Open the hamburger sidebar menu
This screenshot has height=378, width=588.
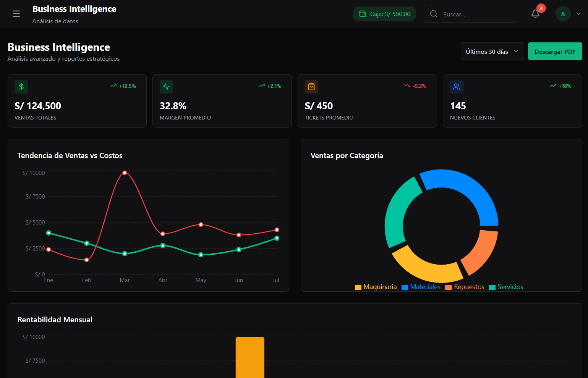(x=16, y=14)
